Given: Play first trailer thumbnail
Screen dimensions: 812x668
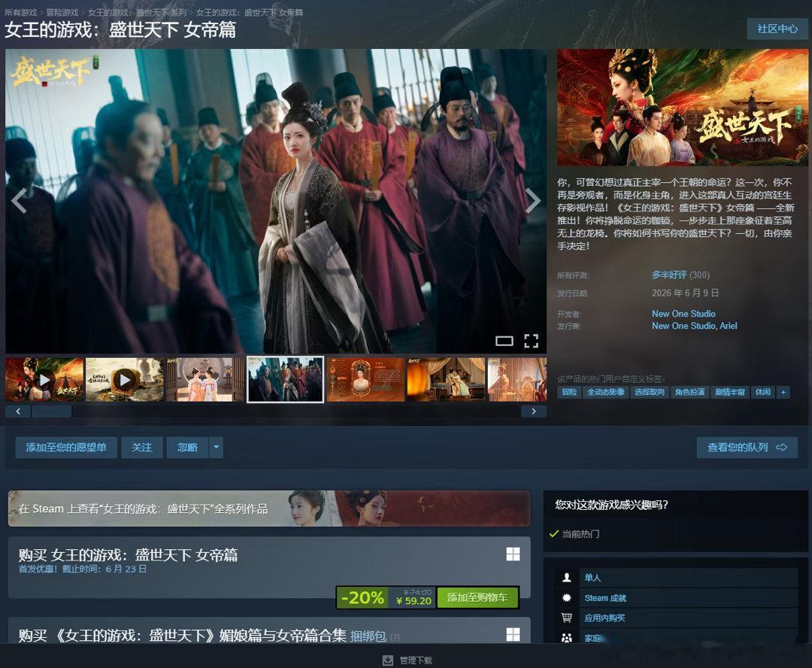Looking at the screenshot, I should (x=44, y=379).
